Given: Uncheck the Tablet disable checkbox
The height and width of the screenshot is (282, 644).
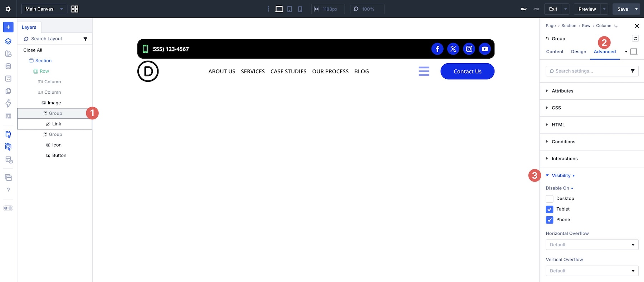Looking at the screenshot, I should (550, 209).
